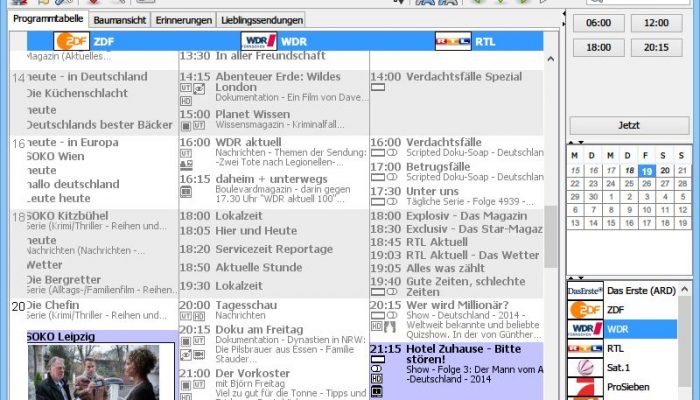This screenshot has height=400, width=700.
Task: Select day 20 in the calendar
Action: click(x=665, y=171)
